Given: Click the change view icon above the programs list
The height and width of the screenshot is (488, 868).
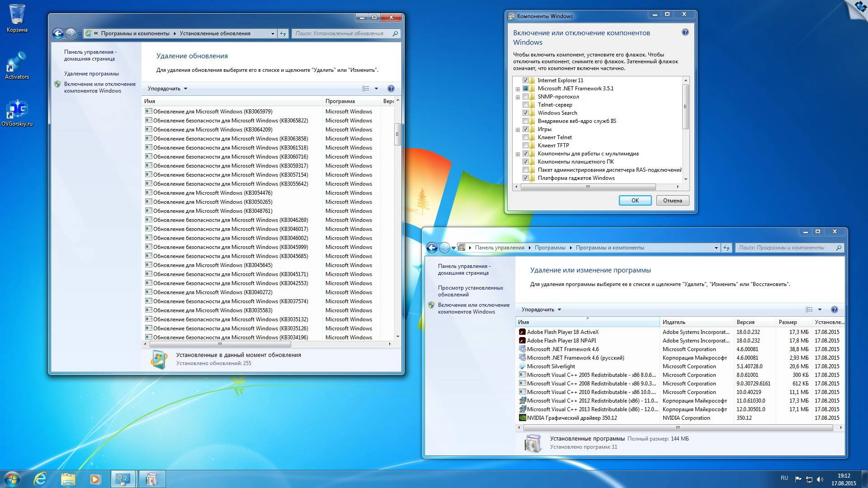Looking at the screenshot, I should 809,310.
